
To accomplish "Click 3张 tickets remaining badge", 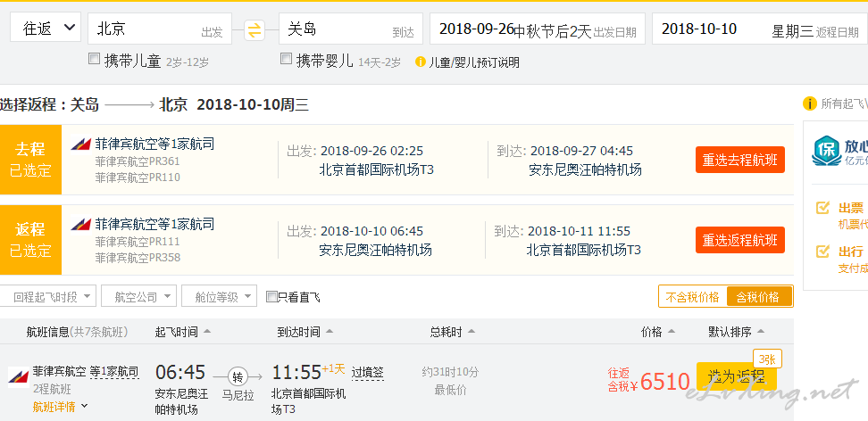I will [x=767, y=359].
